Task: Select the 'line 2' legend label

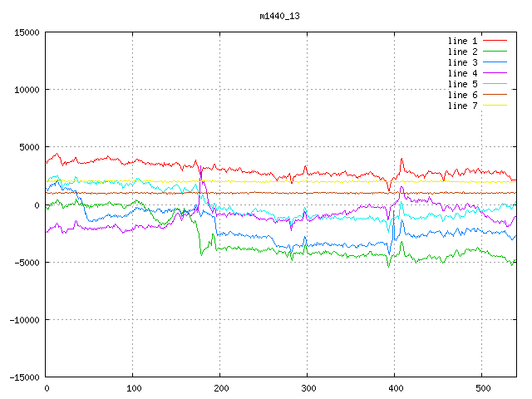Action: pyautogui.click(x=463, y=52)
